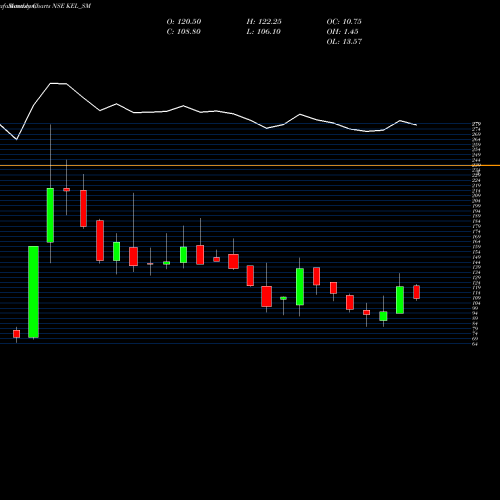Click the OH: 1.45 readout
This screenshot has height=500, width=500.
pos(342,32)
